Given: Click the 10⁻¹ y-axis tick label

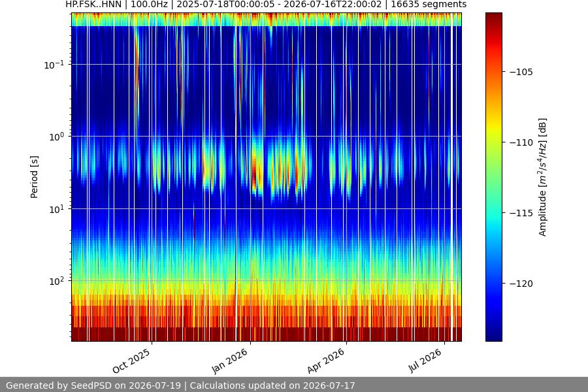Looking at the screenshot, I should (54, 65).
